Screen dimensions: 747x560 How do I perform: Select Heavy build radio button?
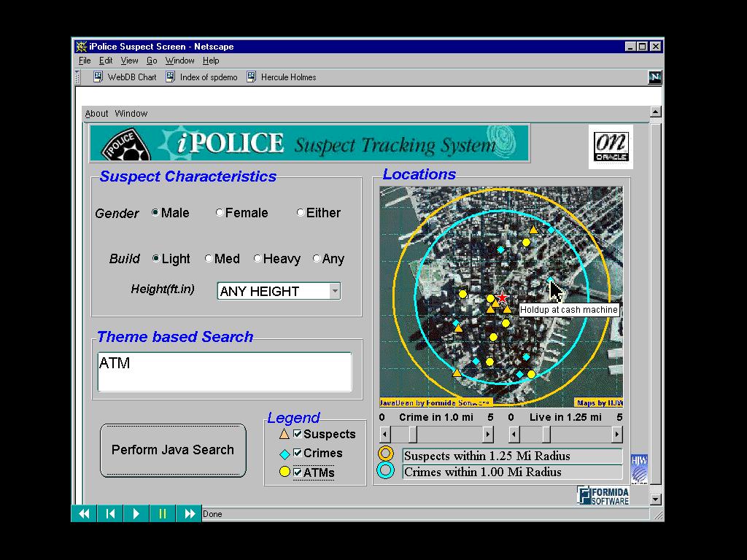click(258, 258)
